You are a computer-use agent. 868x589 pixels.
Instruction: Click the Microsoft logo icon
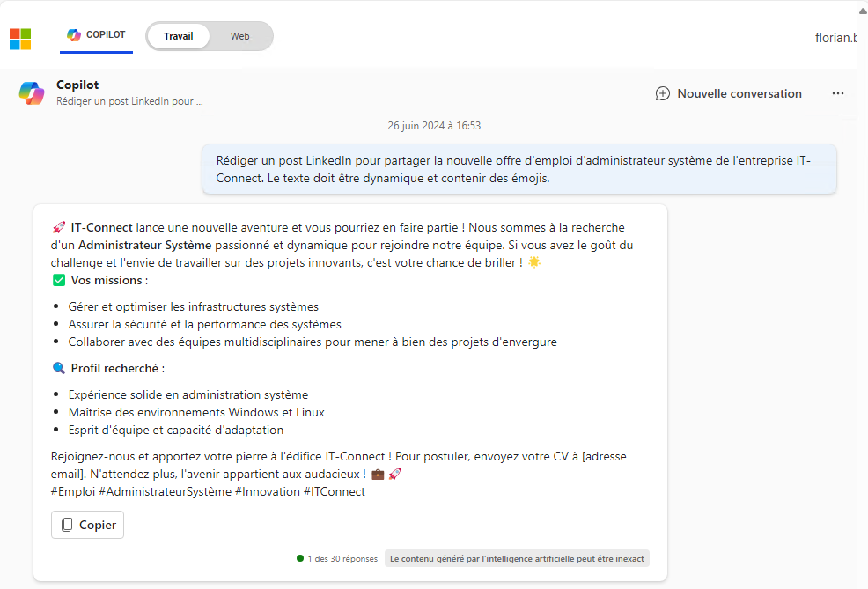click(x=19, y=39)
